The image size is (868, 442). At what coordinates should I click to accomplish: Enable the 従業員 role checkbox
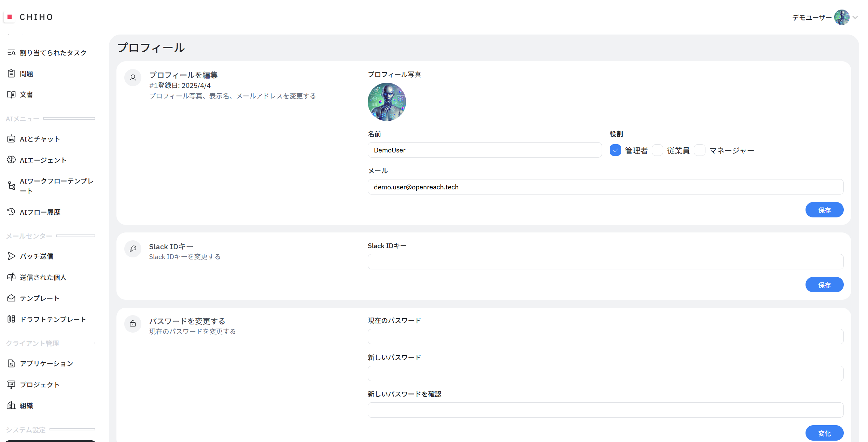tap(657, 150)
